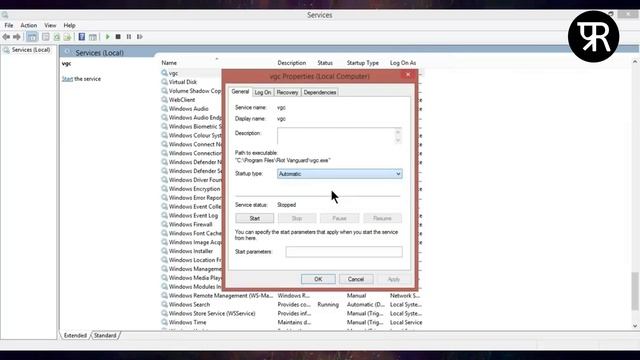
Task: Open the File menu
Action: click(x=9, y=25)
